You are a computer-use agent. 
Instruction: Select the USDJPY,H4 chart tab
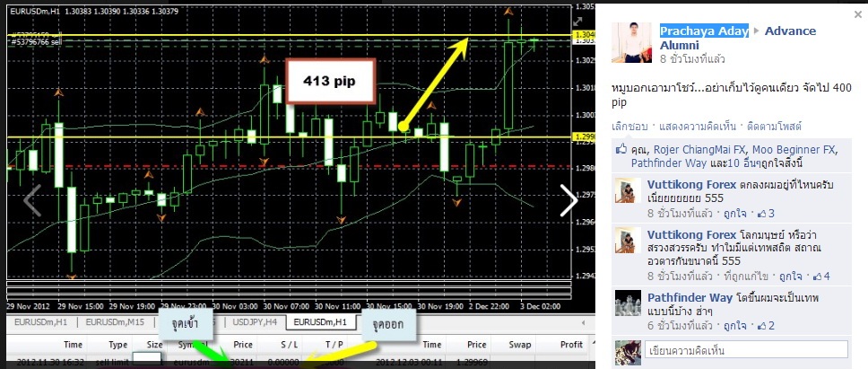[256, 321]
